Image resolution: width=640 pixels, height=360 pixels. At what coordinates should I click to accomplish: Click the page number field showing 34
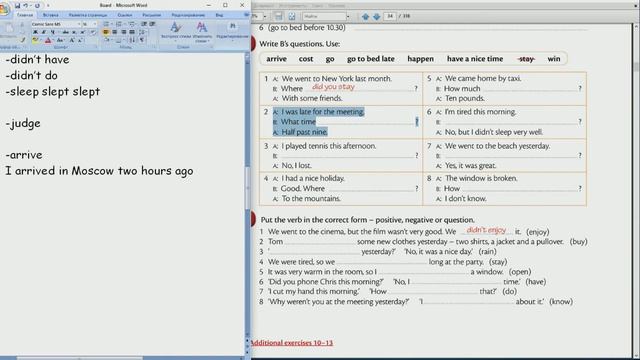390,16
